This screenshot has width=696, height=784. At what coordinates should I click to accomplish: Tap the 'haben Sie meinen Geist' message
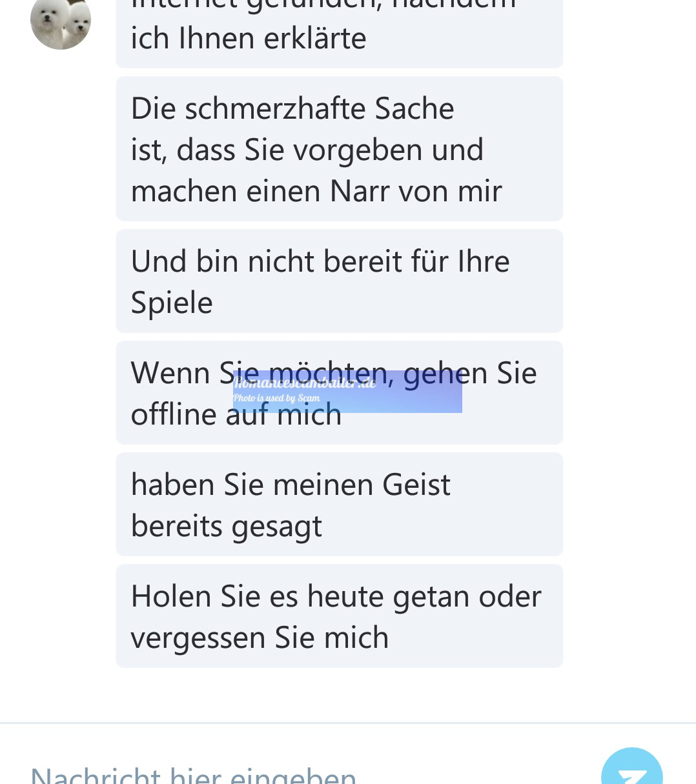point(340,505)
